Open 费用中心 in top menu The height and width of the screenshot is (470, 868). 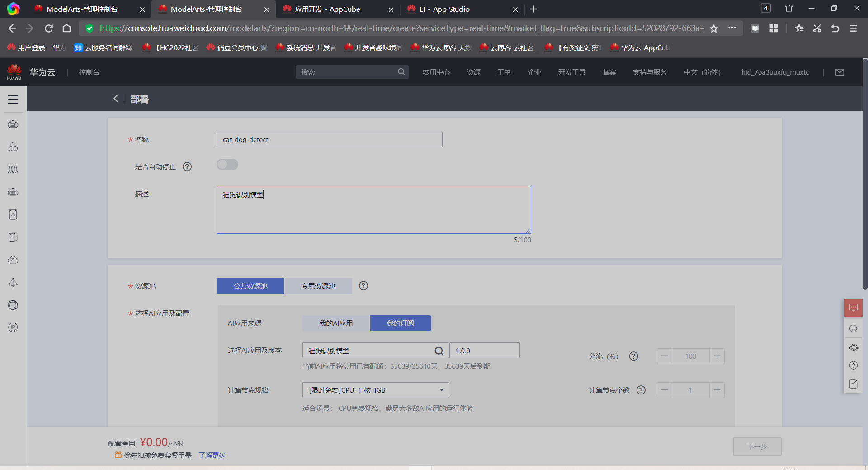[436, 72]
